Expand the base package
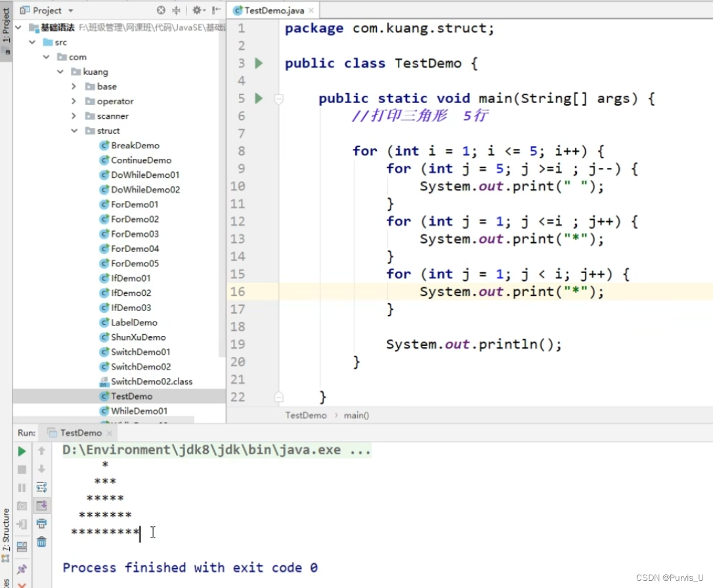The width and height of the screenshot is (713, 588). coord(74,87)
